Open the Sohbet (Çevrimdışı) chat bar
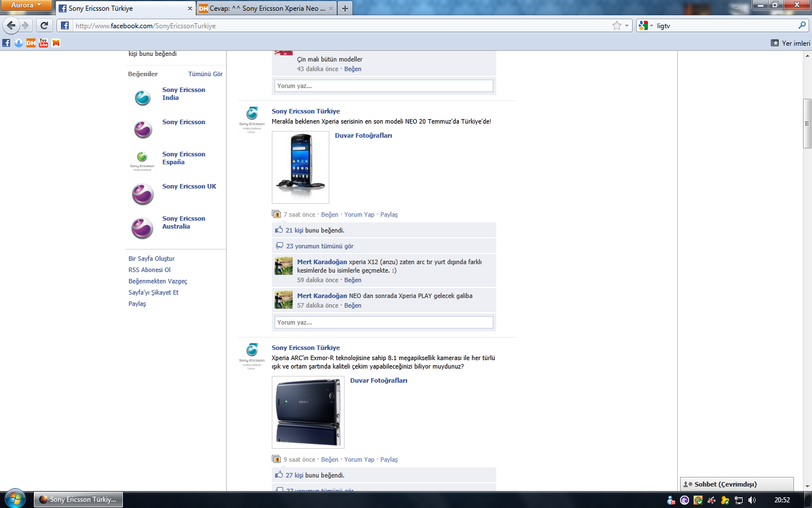The width and height of the screenshot is (812, 508). coord(736,484)
